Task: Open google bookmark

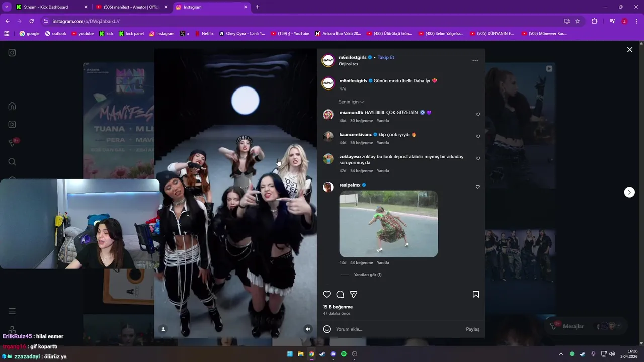Action: (29, 34)
